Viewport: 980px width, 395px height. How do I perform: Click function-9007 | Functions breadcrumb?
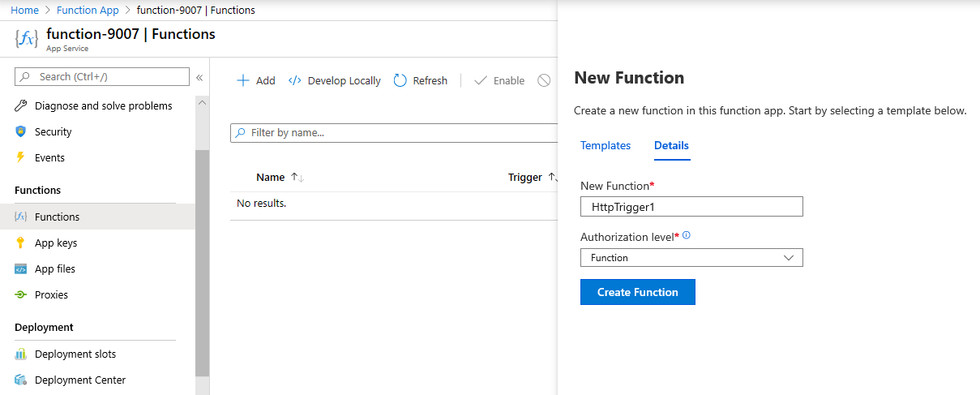coord(195,10)
